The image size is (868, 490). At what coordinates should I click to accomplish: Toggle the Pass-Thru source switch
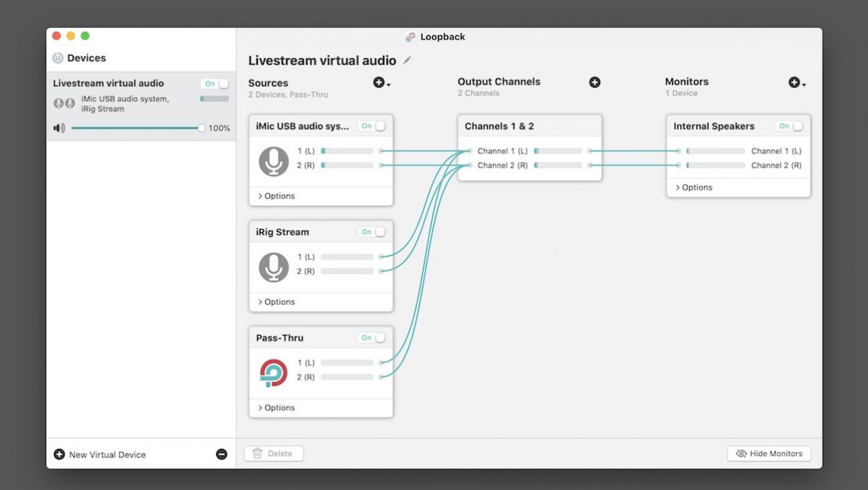(372, 338)
